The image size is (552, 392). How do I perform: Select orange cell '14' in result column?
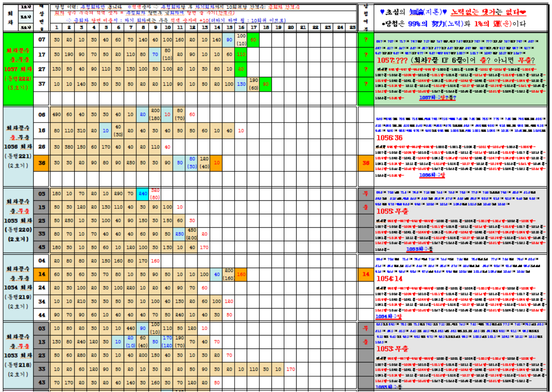[x=365, y=274]
